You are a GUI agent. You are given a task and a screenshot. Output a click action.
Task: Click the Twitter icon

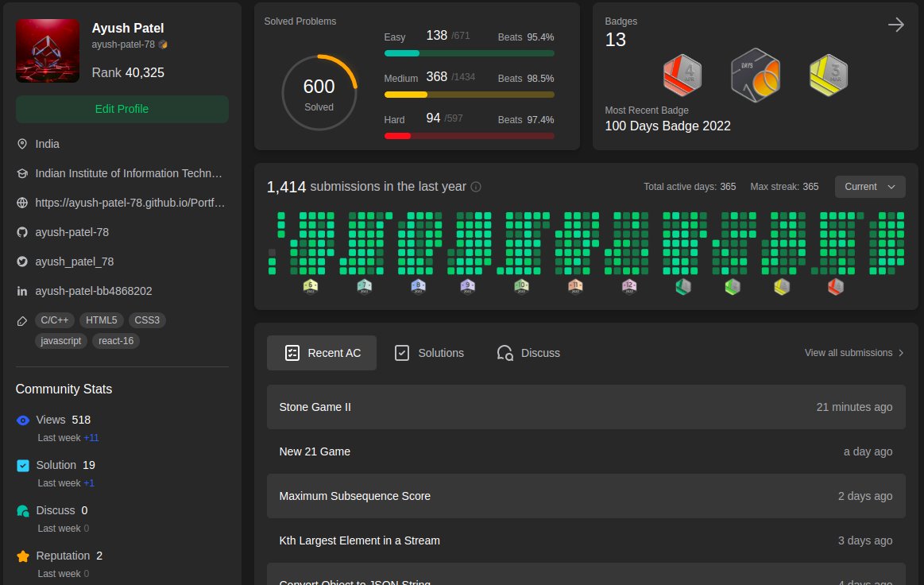(x=22, y=262)
